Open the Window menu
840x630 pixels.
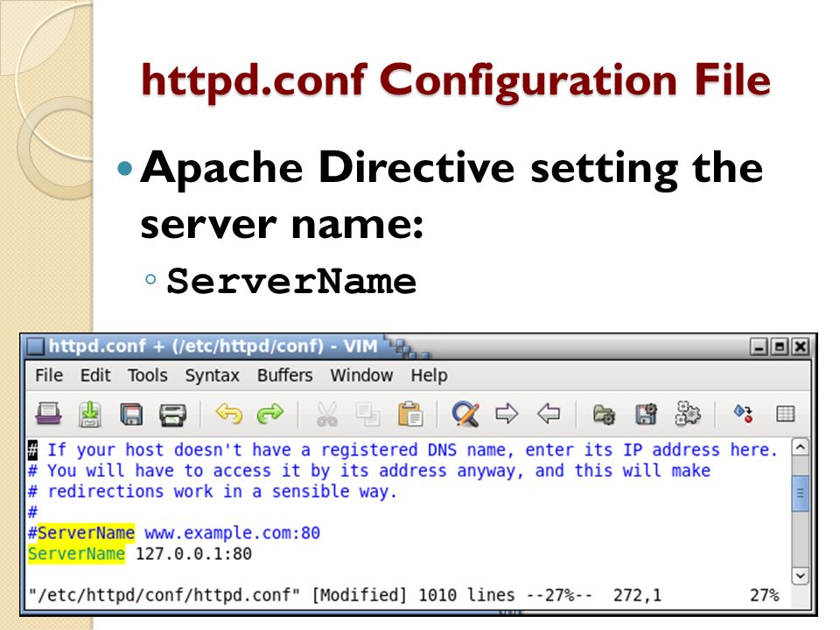(x=361, y=375)
